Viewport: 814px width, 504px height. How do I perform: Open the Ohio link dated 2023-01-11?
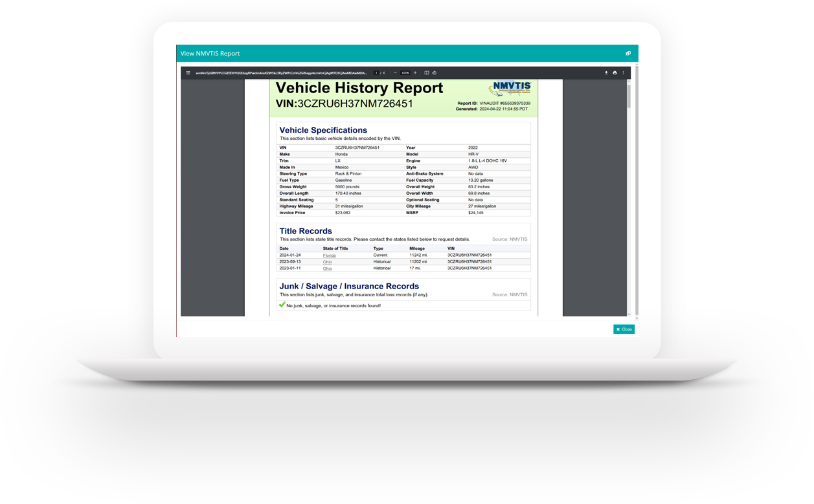click(x=327, y=268)
